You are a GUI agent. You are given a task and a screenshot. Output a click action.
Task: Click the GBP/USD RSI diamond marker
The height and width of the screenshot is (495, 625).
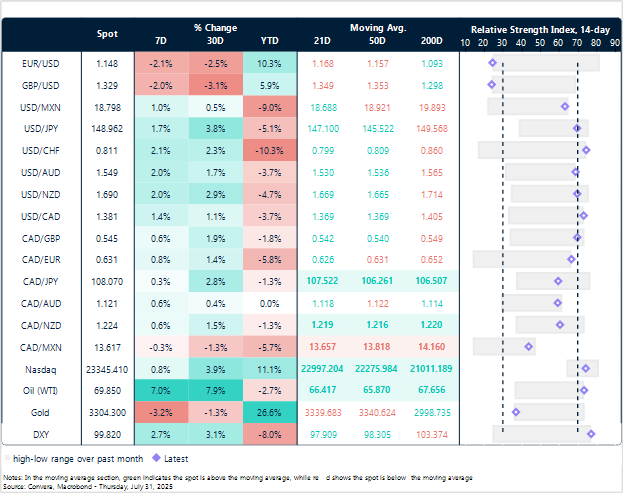491,84
